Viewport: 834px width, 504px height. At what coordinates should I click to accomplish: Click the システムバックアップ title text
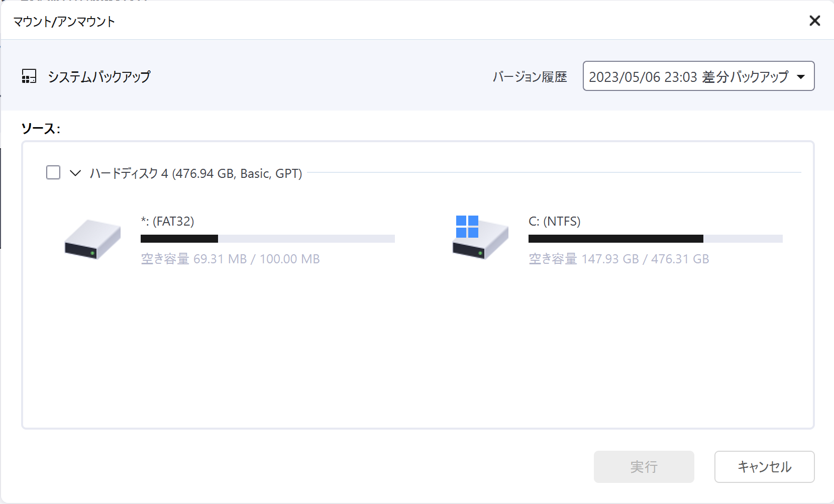(99, 76)
